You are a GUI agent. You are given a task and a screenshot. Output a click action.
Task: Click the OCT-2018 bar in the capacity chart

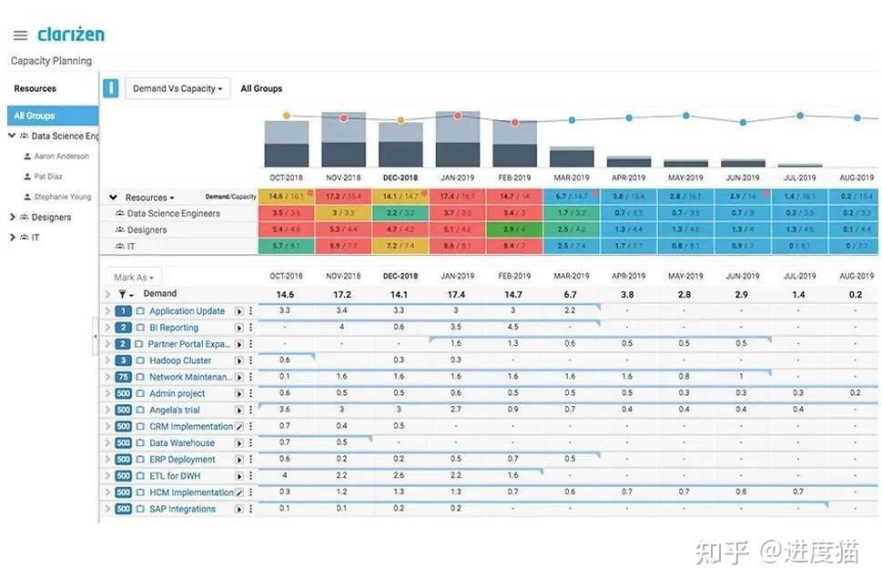[x=287, y=144]
